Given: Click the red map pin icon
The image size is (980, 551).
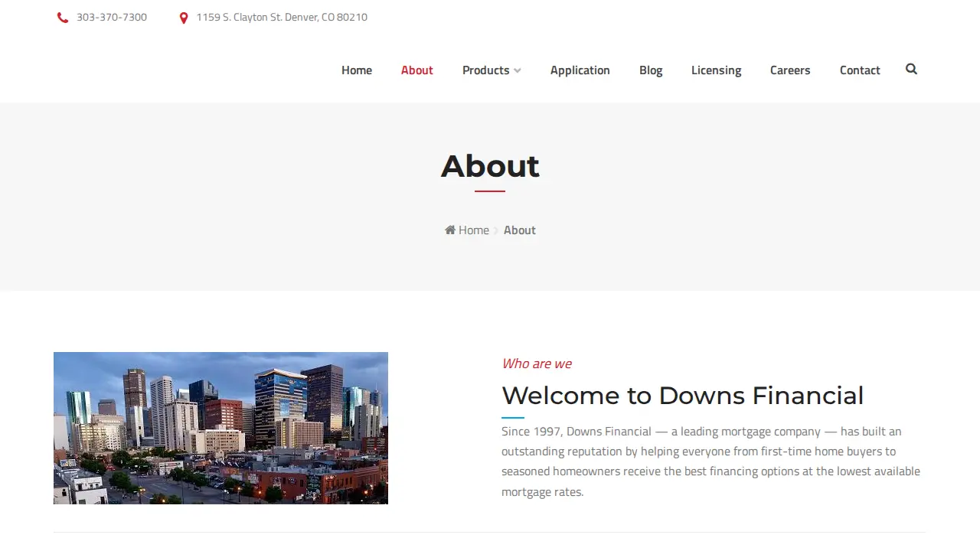Looking at the screenshot, I should (x=184, y=18).
